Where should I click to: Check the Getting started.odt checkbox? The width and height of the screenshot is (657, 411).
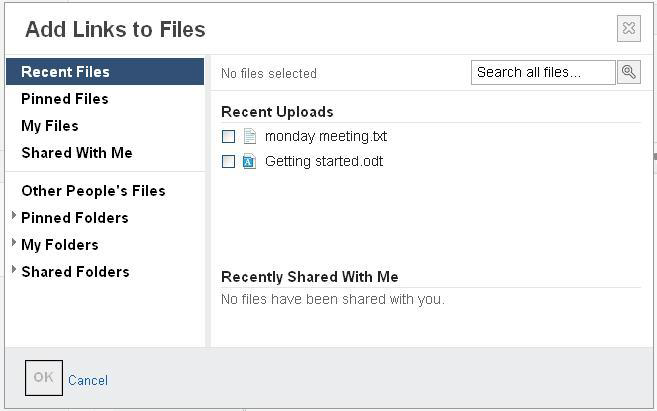(228, 161)
